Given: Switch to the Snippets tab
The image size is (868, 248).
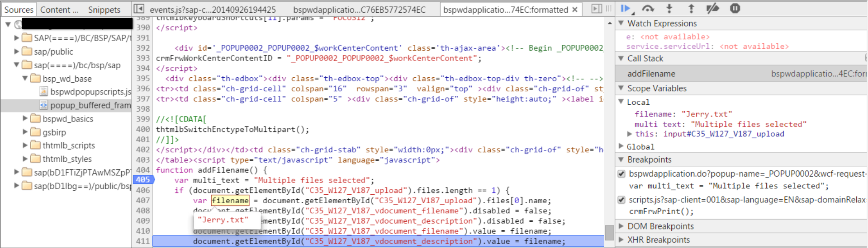Looking at the screenshot, I should click(x=104, y=9).
